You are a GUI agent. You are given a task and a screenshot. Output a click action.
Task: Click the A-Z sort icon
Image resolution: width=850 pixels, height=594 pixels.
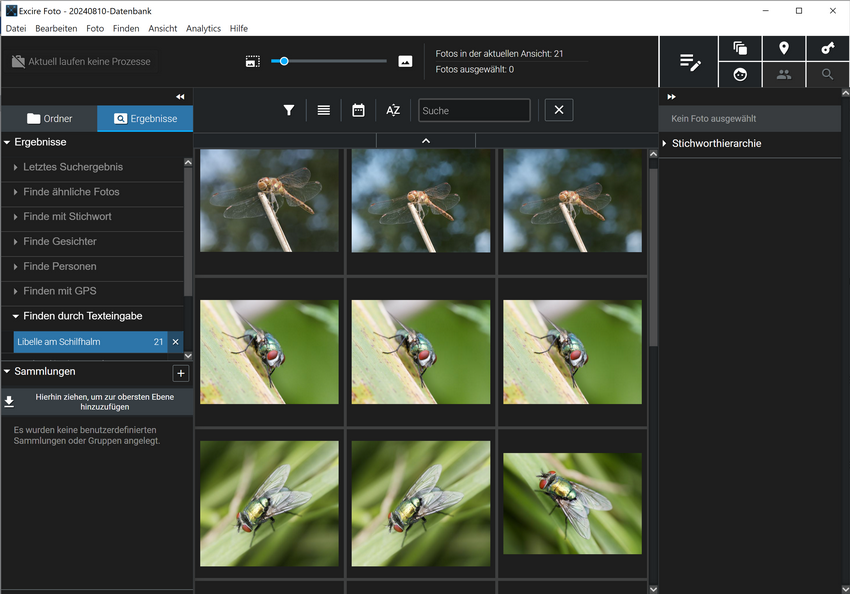393,110
